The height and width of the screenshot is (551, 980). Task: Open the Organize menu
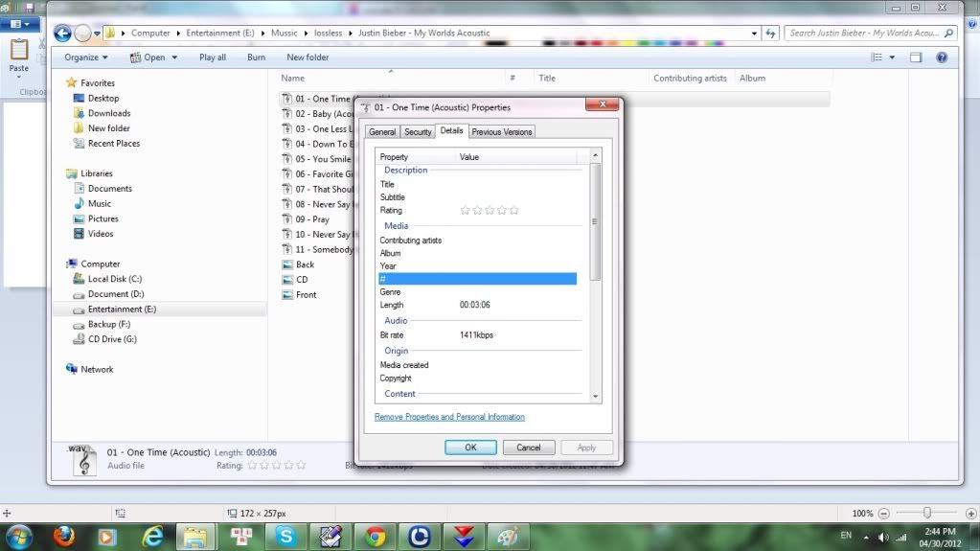86,57
